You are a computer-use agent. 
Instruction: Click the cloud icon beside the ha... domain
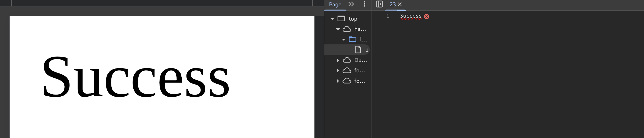(x=347, y=29)
